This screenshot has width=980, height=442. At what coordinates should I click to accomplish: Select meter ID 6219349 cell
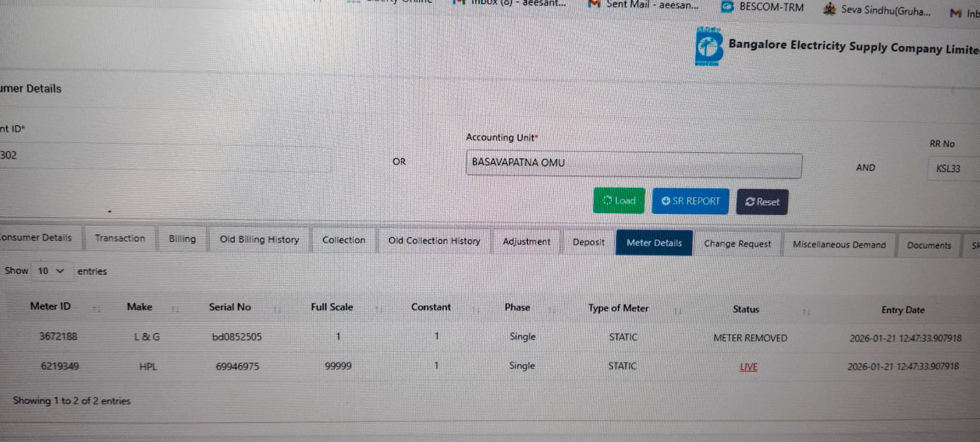point(59,366)
